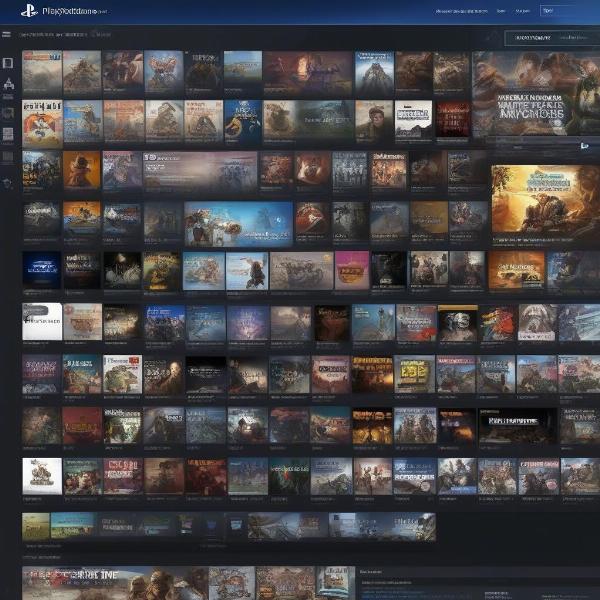Click the outlined button in the sub-header bar
This screenshot has width=600, height=600.
click(x=552, y=38)
